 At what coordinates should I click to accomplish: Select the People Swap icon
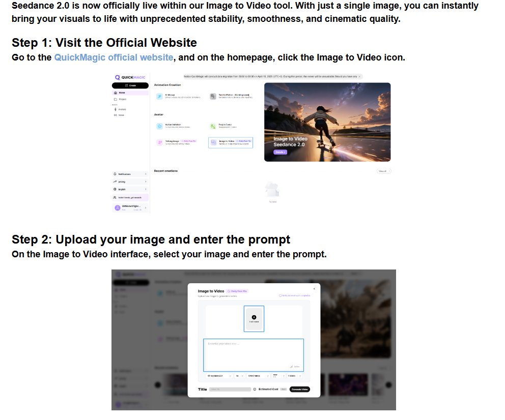(x=213, y=126)
